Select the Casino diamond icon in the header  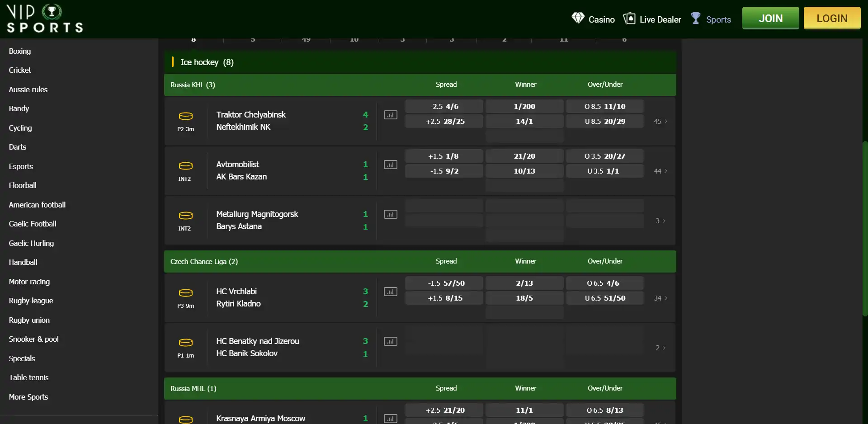(578, 18)
